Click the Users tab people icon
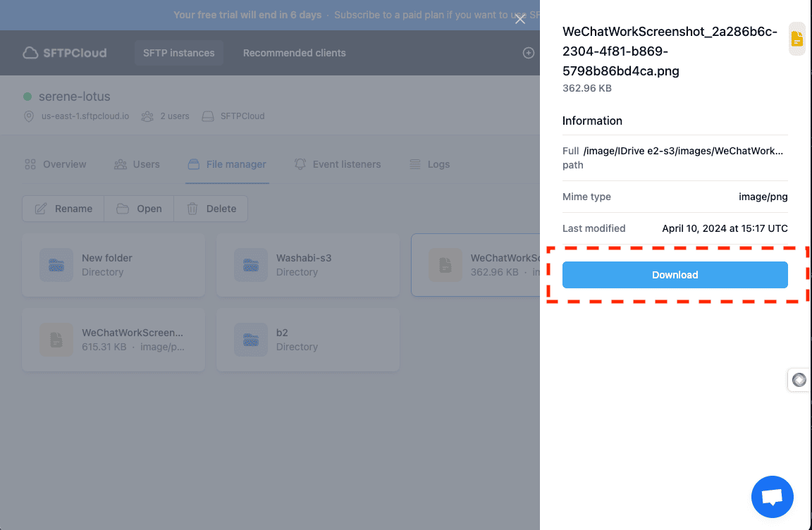 pyautogui.click(x=120, y=164)
